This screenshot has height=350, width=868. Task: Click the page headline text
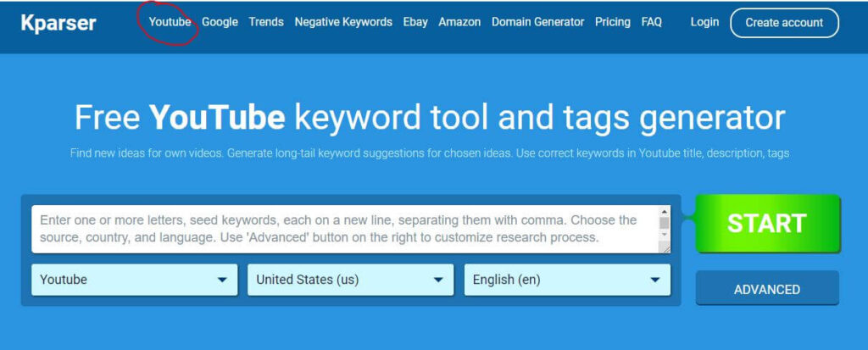pos(430,117)
